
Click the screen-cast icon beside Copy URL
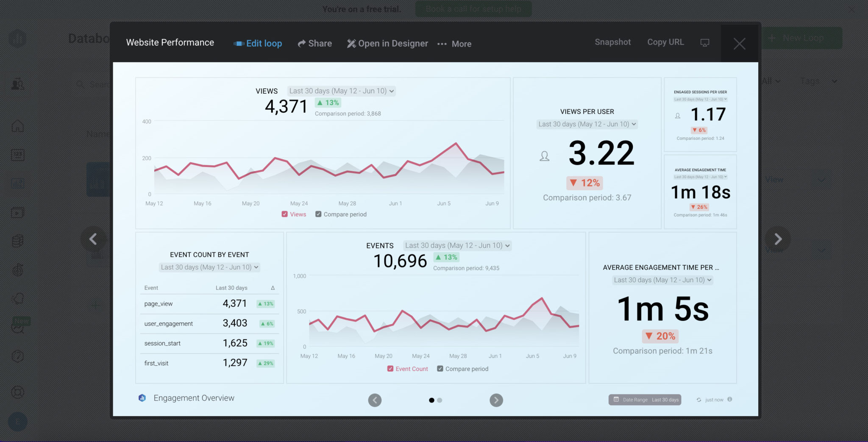point(704,42)
